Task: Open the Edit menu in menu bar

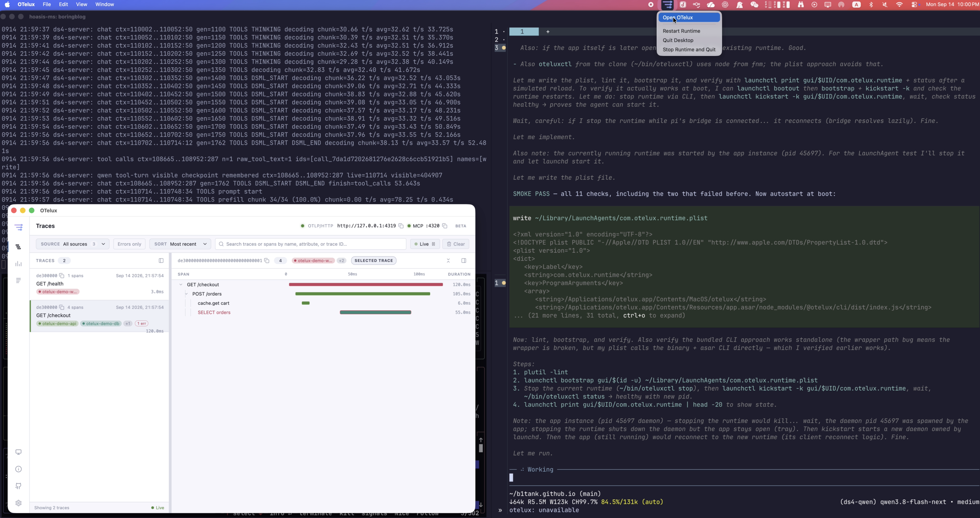Action: point(64,4)
